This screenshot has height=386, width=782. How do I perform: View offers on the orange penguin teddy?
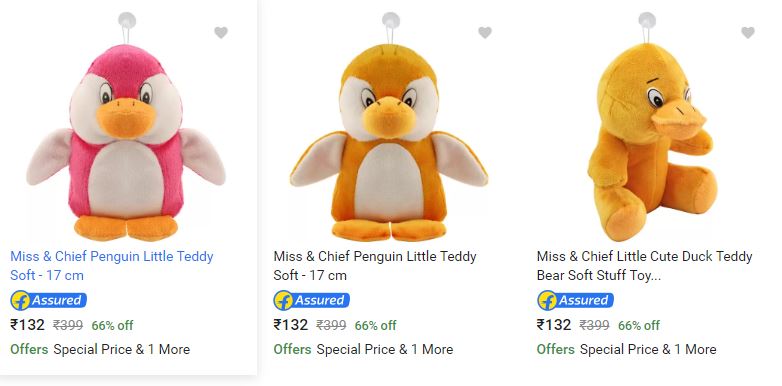(x=363, y=349)
